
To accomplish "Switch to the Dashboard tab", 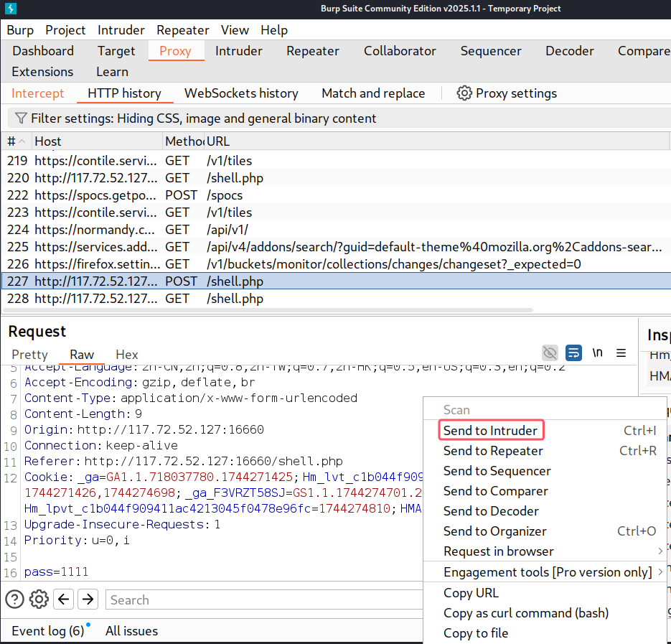I will pyautogui.click(x=43, y=50).
